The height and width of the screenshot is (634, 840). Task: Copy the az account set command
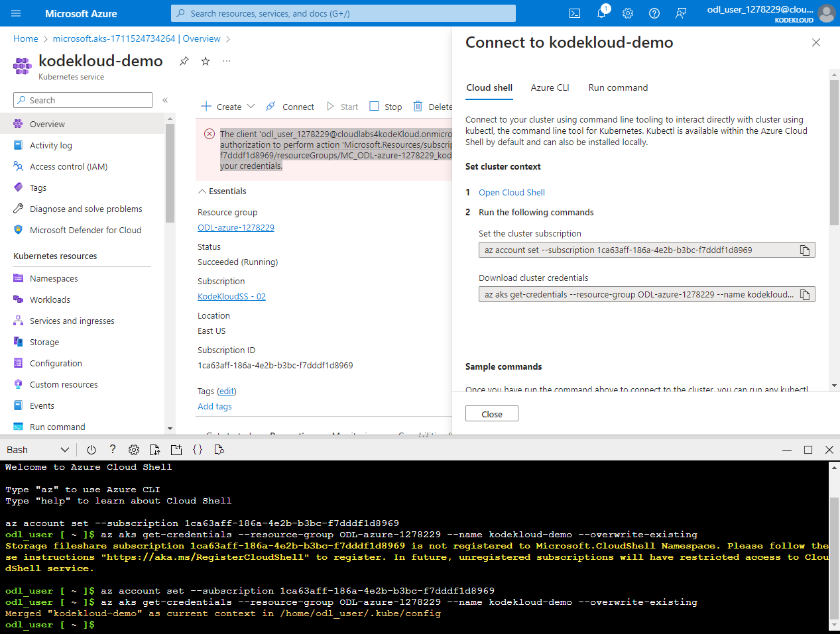(804, 250)
